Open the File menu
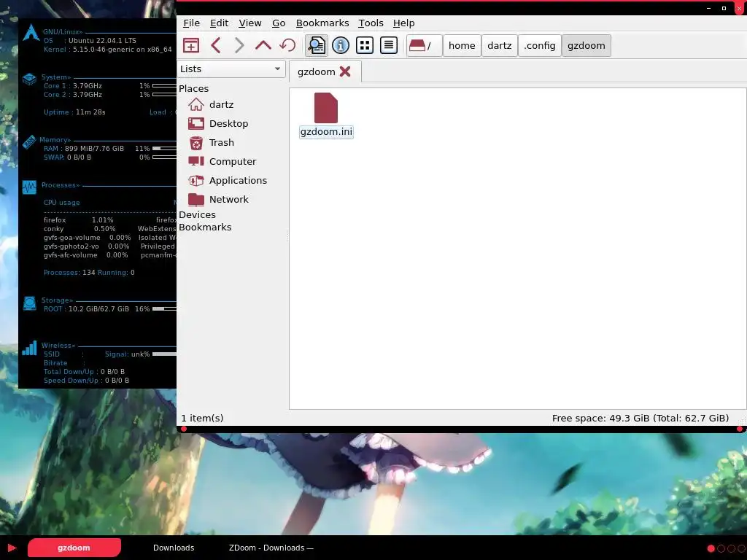This screenshot has height=560, width=747. click(x=191, y=23)
